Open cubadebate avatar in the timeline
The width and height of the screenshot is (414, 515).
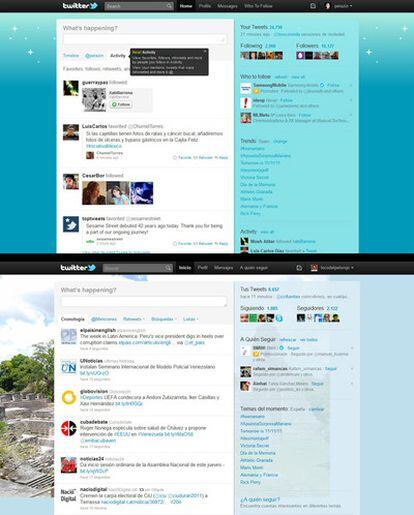(69, 428)
